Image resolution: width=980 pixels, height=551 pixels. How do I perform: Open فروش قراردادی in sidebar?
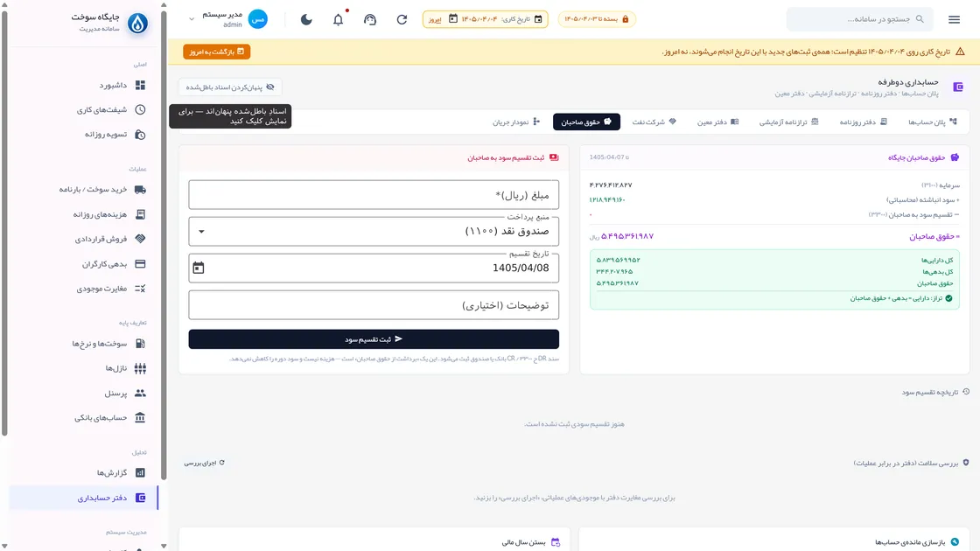pos(84,239)
